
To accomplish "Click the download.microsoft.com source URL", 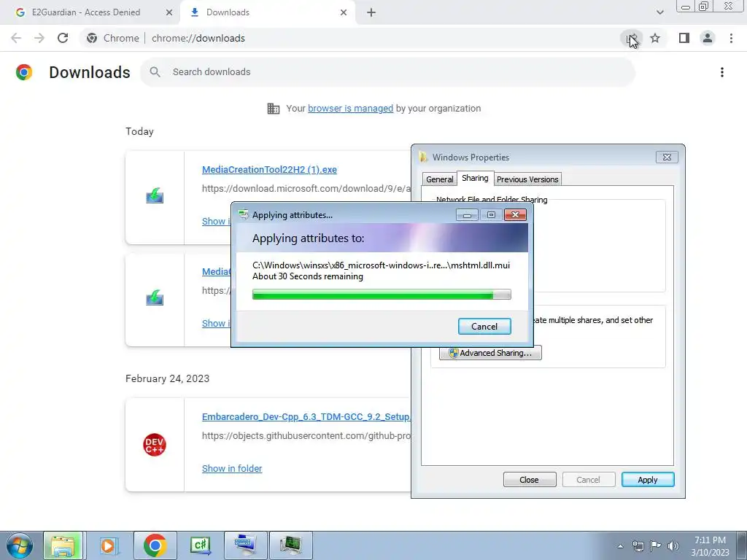I will tap(306, 188).
